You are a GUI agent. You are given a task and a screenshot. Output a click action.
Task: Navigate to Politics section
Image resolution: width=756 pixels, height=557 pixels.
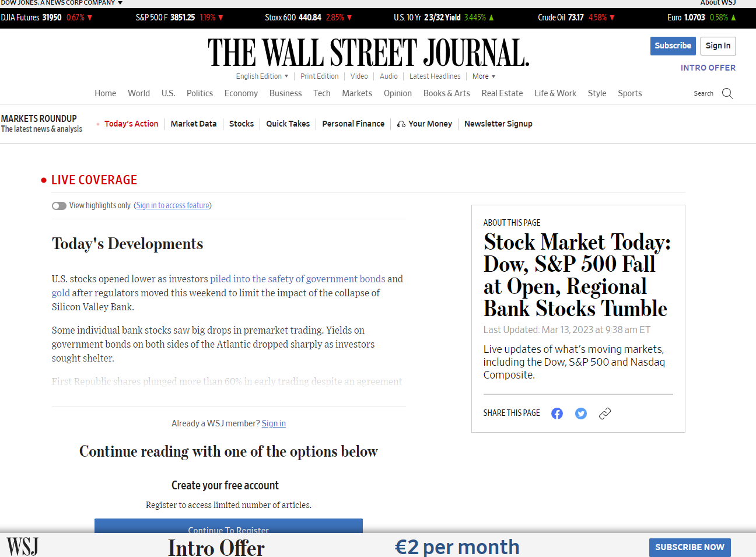(199, 93)
